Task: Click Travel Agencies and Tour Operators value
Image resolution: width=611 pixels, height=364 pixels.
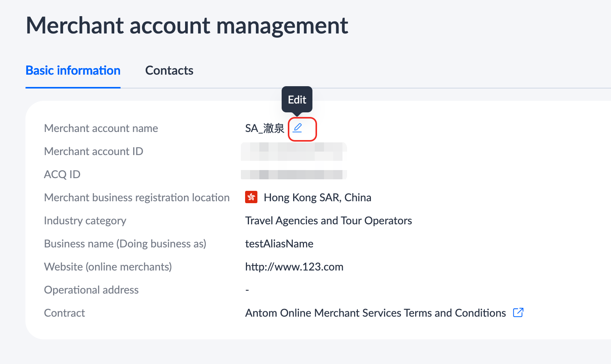Action: [329, 220]
